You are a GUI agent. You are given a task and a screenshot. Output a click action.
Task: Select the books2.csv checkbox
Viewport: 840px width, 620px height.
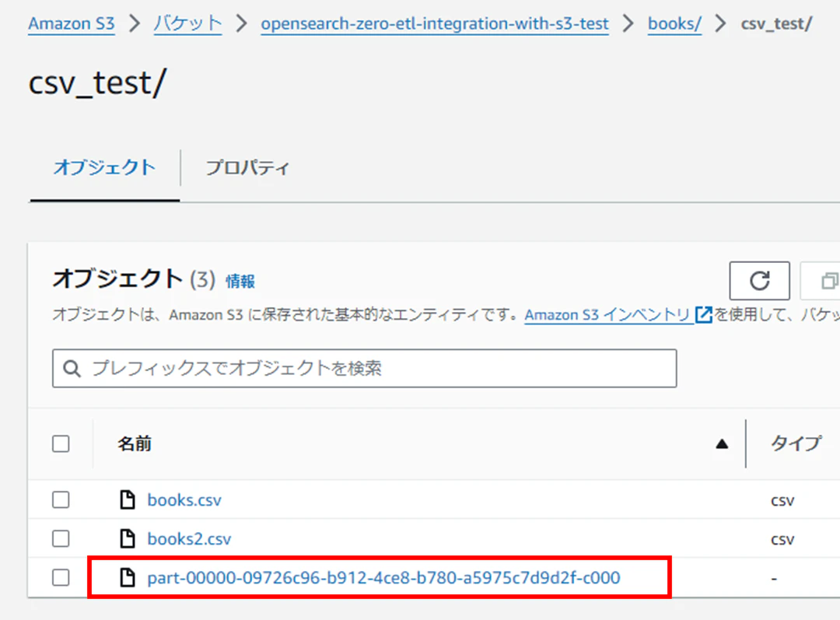61,538
